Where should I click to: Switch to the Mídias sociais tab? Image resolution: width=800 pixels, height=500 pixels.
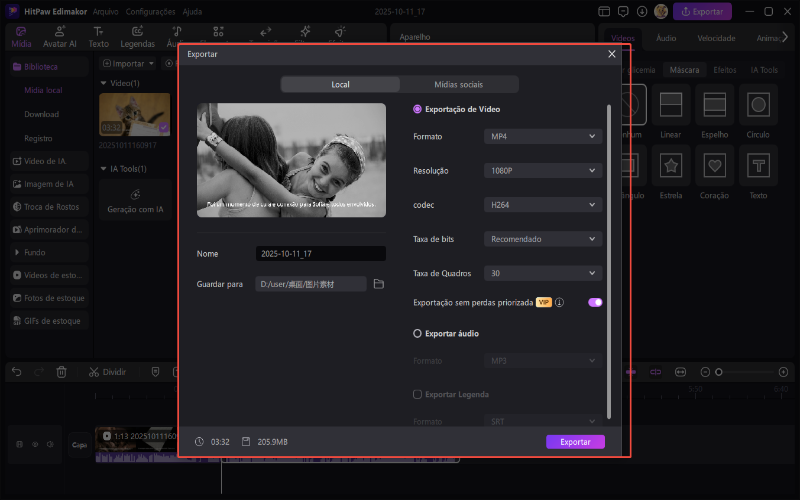pyautogui.click(x=459, y=85)
